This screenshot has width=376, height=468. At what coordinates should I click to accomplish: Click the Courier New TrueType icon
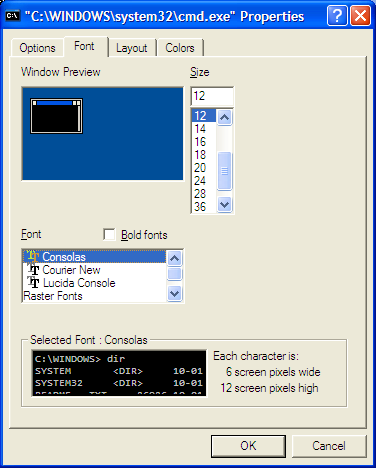click(34, 270)
